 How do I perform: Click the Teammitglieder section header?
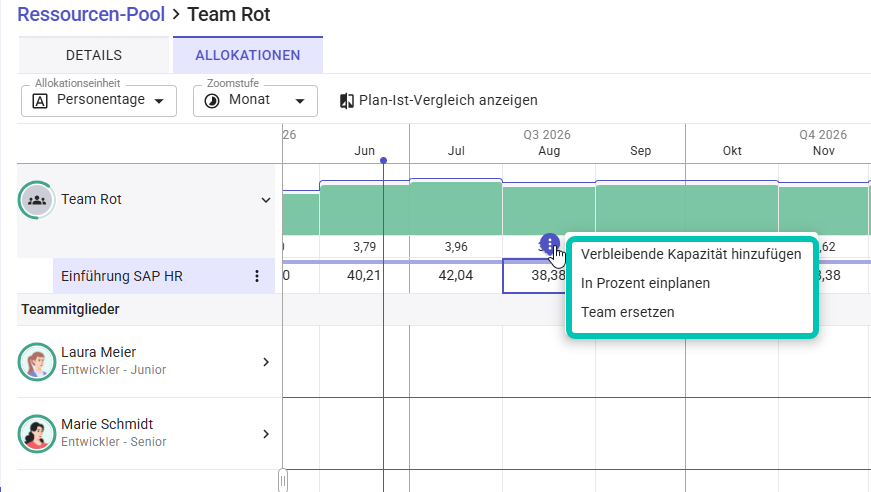point(71,309)
